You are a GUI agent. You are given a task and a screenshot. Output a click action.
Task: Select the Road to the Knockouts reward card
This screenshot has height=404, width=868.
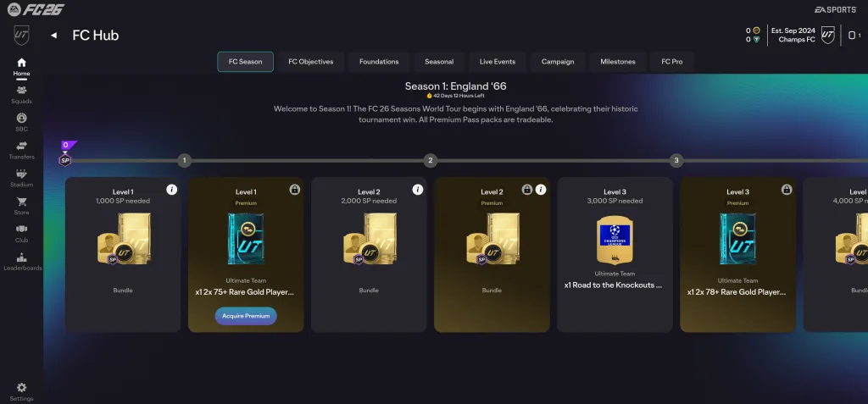[x=615, y=255]
